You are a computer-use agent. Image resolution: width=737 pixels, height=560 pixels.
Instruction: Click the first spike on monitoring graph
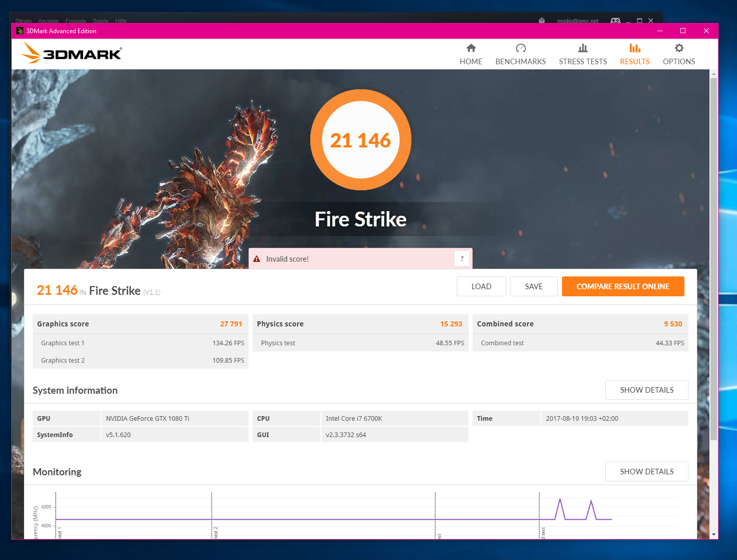(x=560, y=508)
